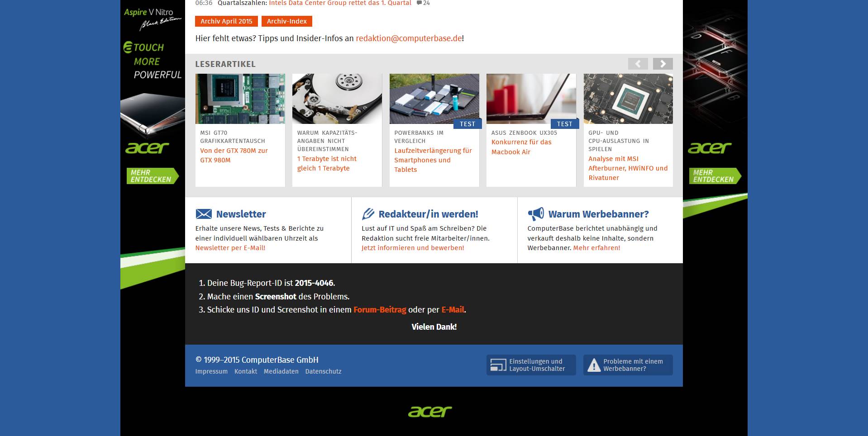Open hard drive 1 Terabyte article thumbnail
The height and width of the screenshot is (436, 868).
[337, 99]
